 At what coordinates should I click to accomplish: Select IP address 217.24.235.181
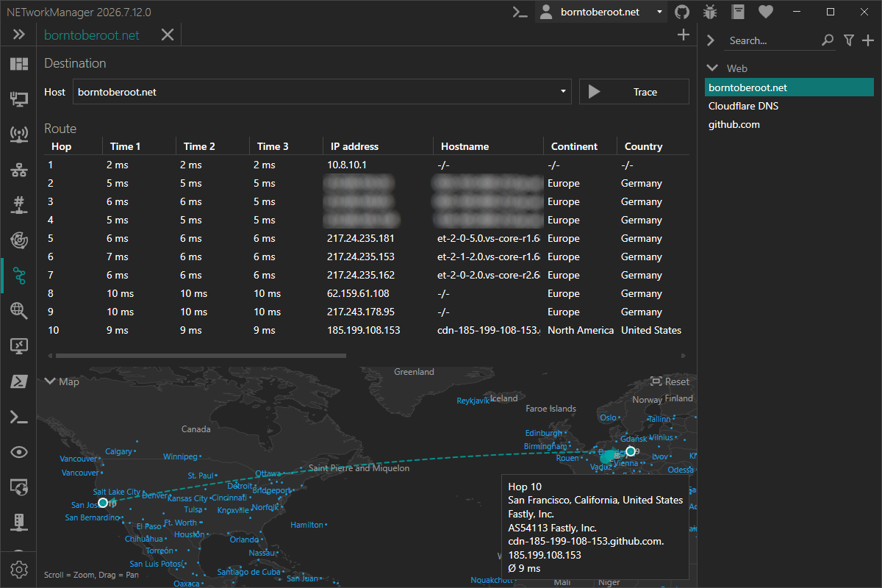point(361,238)
